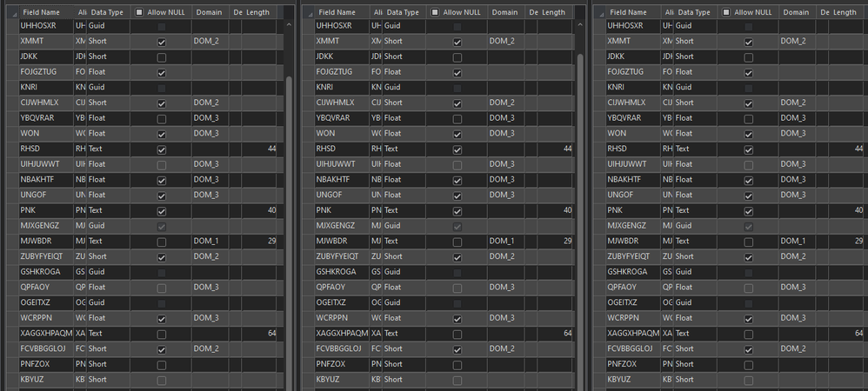
Task: Click select-all corner triangle in right table
Action: tap(600, 13)
